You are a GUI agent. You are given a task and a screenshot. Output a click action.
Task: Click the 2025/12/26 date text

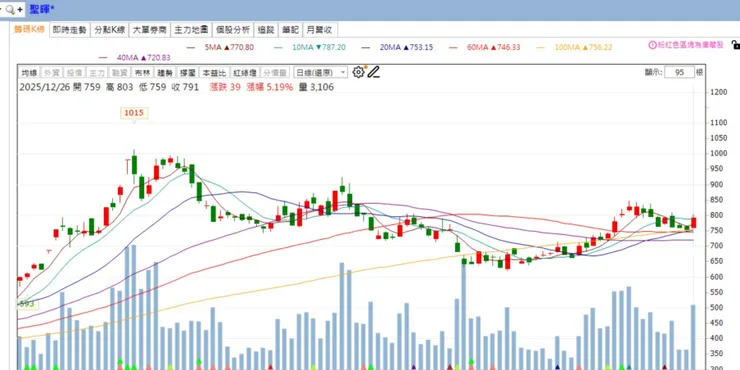(x=45, y=87)
